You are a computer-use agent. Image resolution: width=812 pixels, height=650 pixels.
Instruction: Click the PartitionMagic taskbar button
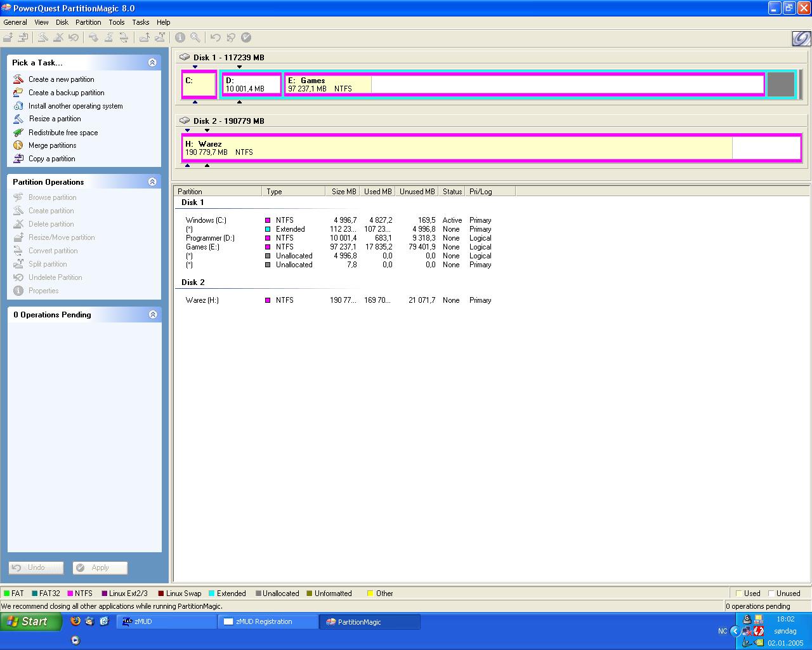pos(370,621)
